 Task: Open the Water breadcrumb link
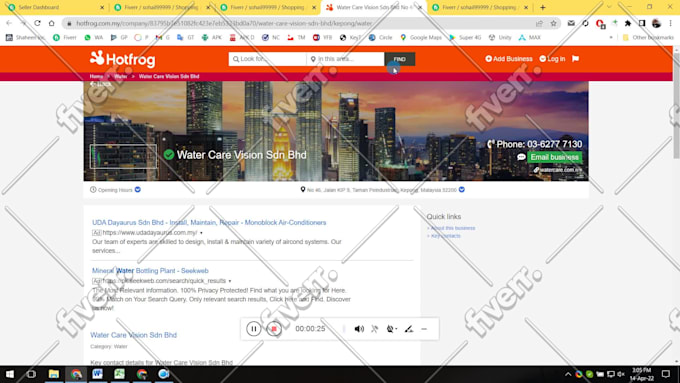pyautogui.click(x=120, y=76)
